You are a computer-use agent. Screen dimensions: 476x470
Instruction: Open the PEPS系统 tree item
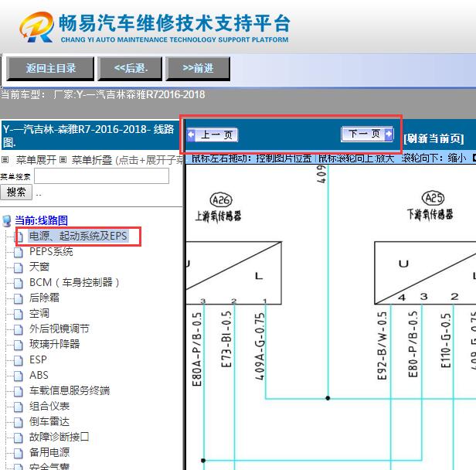51,251
